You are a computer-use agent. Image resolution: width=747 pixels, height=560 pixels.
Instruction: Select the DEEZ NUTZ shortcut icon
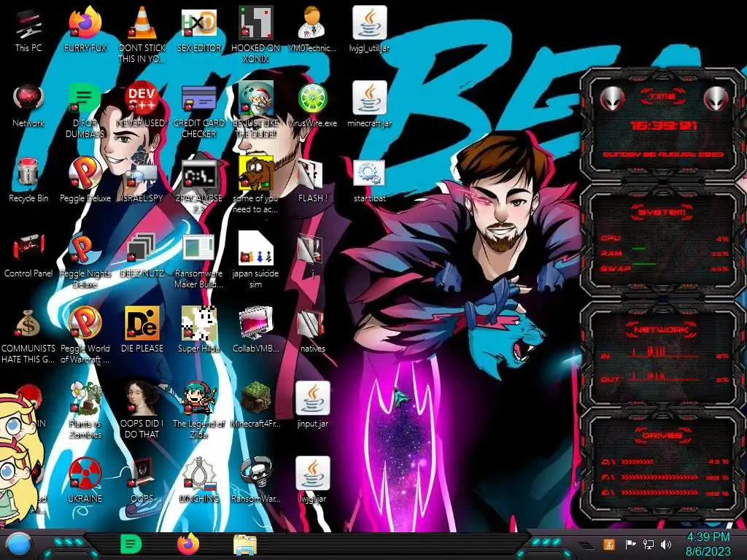tap(142, 255)
